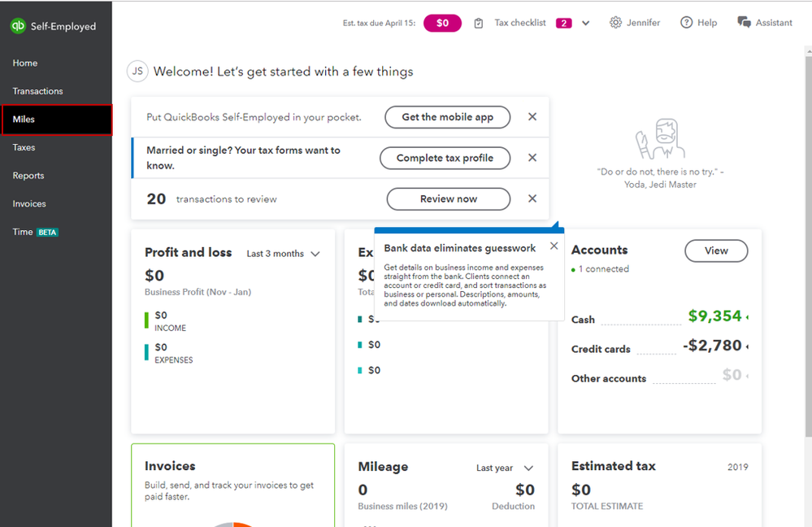Image resolution: width=812 pixels, height=527 pixels.
Task: Open the Assistant chat icon
Action: [x=744, y=23]
